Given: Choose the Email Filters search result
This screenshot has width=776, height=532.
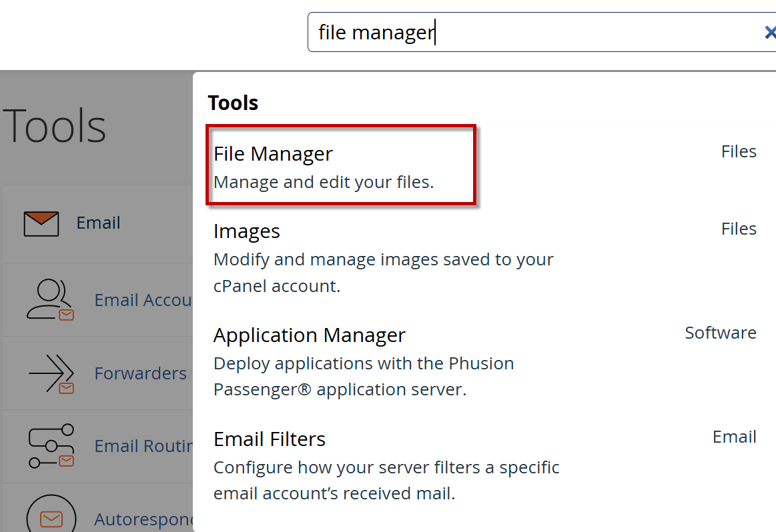Looking at the screenshot, I should [270, 439].
